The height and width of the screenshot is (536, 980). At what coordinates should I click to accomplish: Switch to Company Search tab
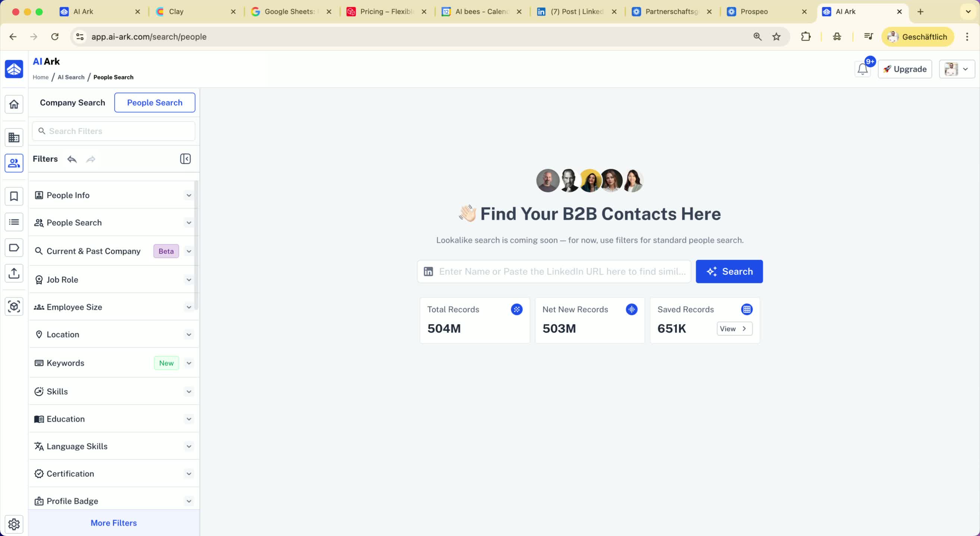[x=72, y=103]
